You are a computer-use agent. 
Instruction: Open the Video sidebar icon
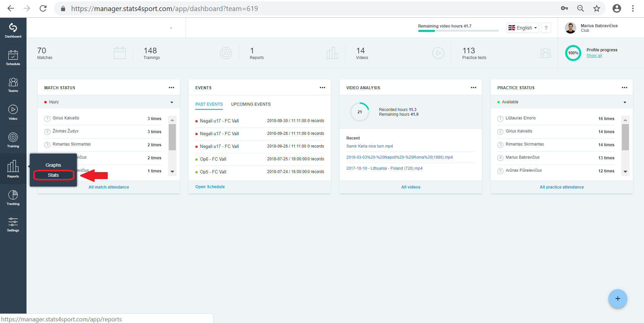click(x=13, y=112)
